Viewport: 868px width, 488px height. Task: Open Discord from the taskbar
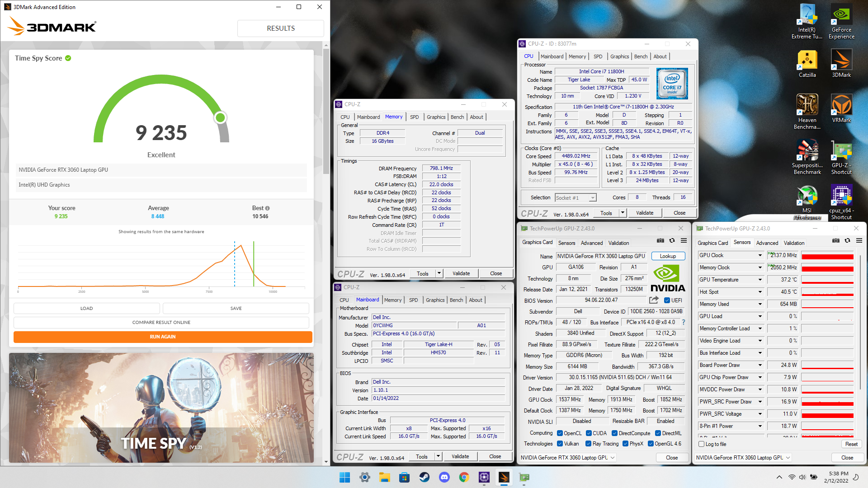tap(444, 477)
